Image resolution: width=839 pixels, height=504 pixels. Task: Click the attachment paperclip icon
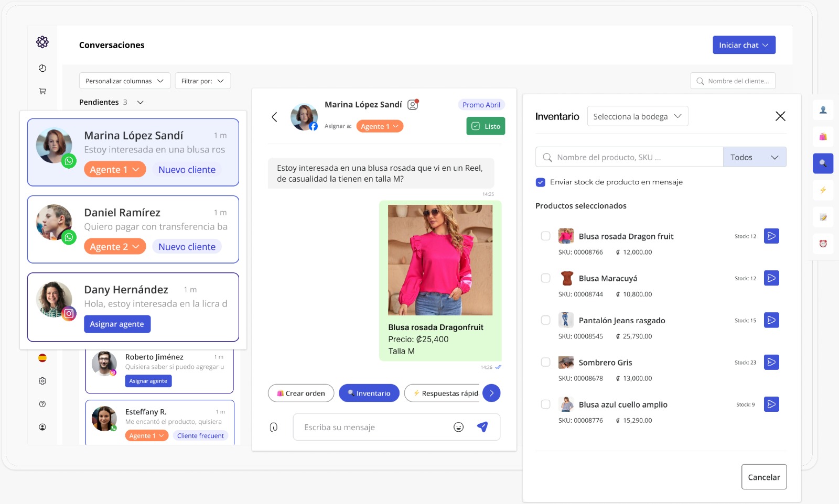(274, 427)
